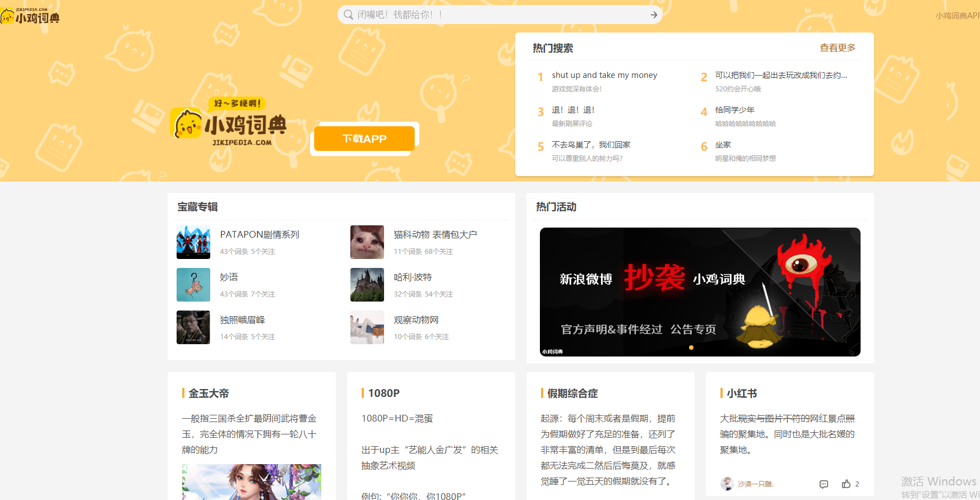The image size is (980, 500).
Task: Click the orange carousel indicator dot
Action: 691,348
